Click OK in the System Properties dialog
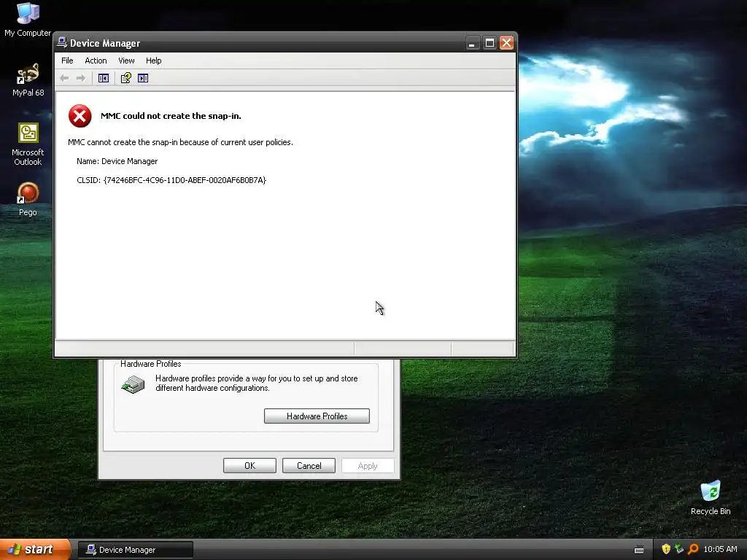Image resolution: width=747 pixels, height=560 pixels. [249, 466]
